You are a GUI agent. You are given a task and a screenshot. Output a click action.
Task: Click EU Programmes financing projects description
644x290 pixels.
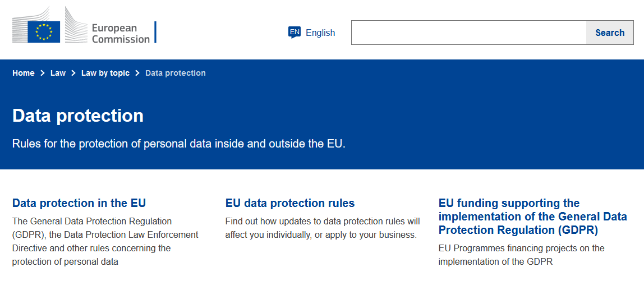pyautogui.click(x=521, y=255)
